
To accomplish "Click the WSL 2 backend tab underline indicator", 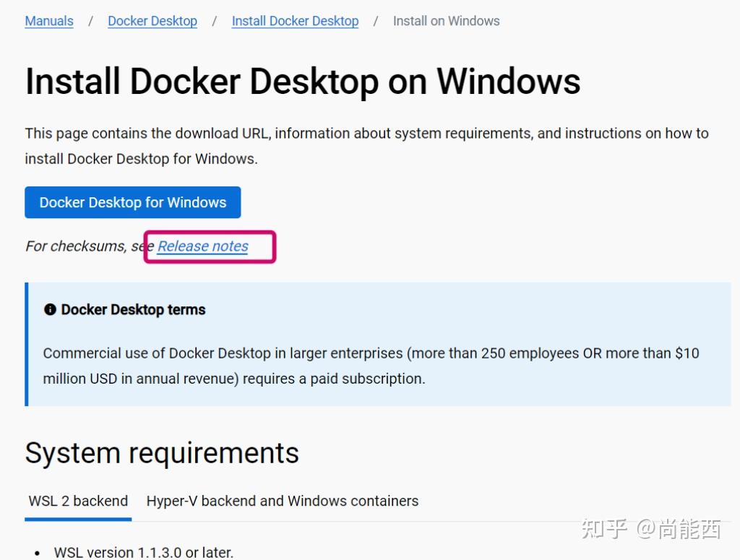I will [x=77, y=519].
